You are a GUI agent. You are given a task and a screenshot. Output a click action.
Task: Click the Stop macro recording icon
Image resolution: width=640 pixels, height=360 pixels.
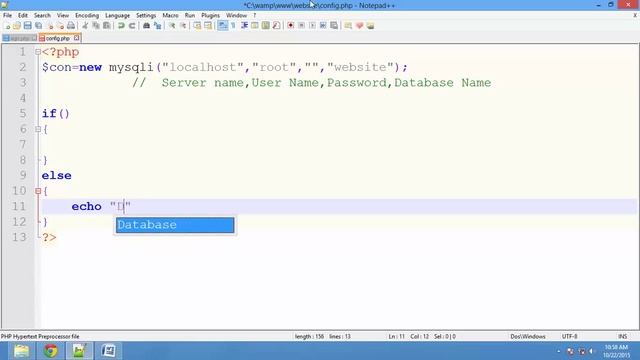302,26
